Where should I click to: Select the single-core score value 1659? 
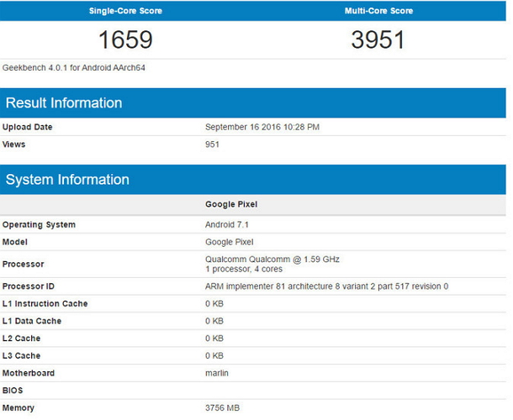pyautogui.click(x=125, y=39)
